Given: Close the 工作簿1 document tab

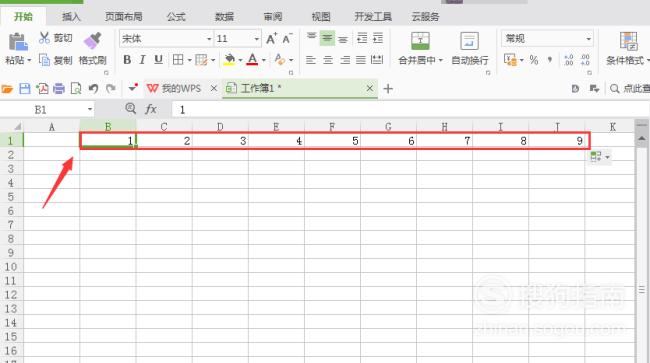Looking at the screenshot, I should pos(370,88).
